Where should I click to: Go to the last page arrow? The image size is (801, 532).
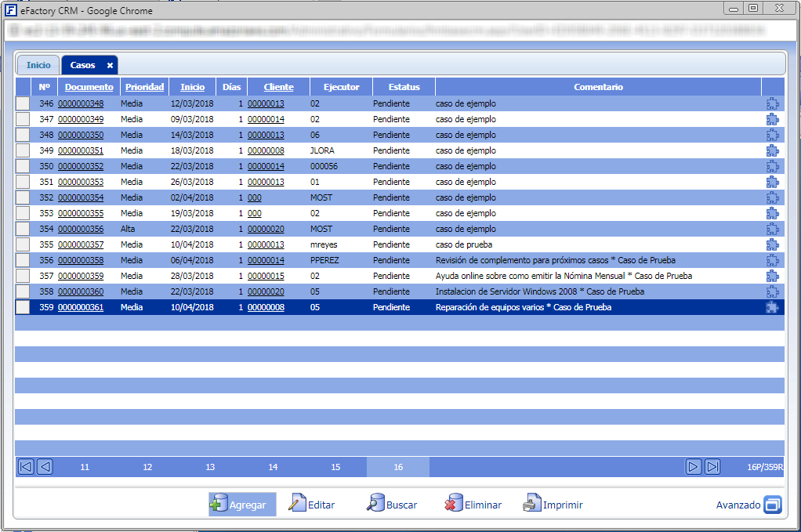712,467
